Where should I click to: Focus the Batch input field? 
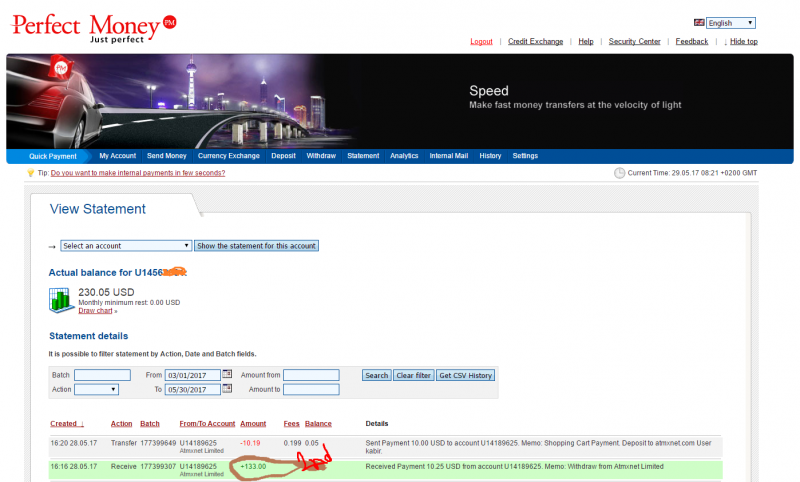coord(102,375)
